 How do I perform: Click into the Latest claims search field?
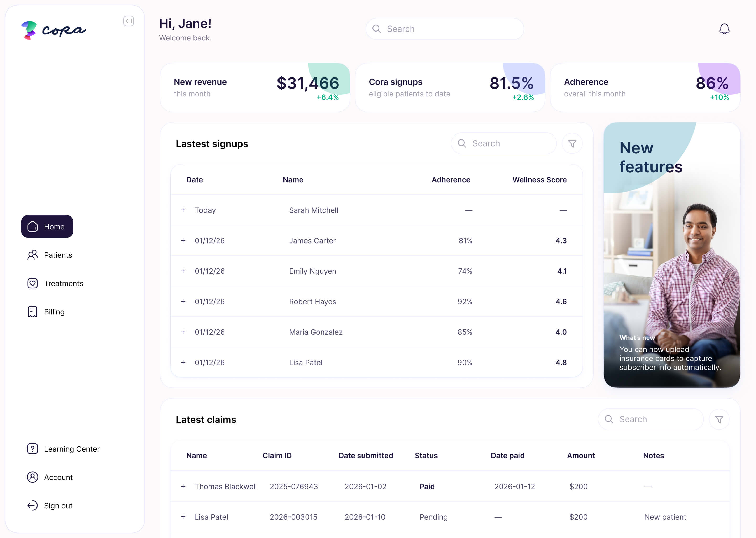tap(650, 419)
